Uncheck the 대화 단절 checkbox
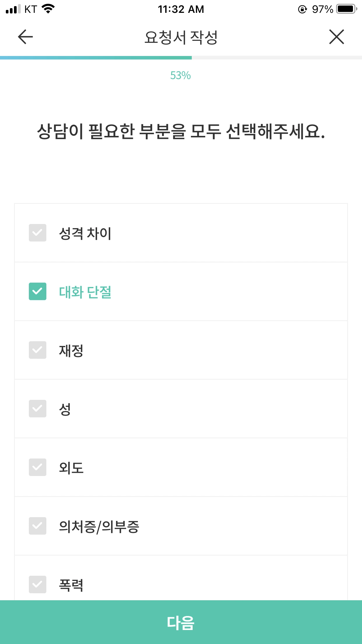Screen dimensions: 362x644 point(38,291)
